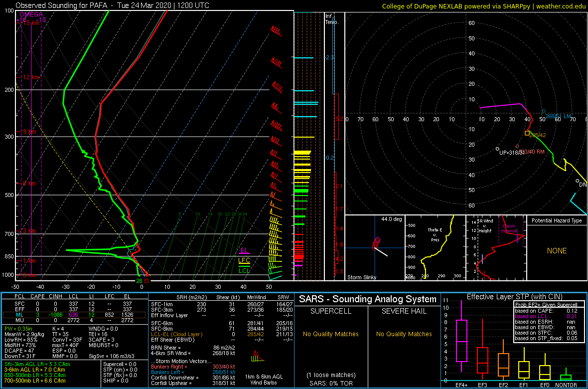The width and height of the screenshot is (588, 389).
Task: Click the 'Potential Hazard Type' heading
Action: (x=557, y=221)
